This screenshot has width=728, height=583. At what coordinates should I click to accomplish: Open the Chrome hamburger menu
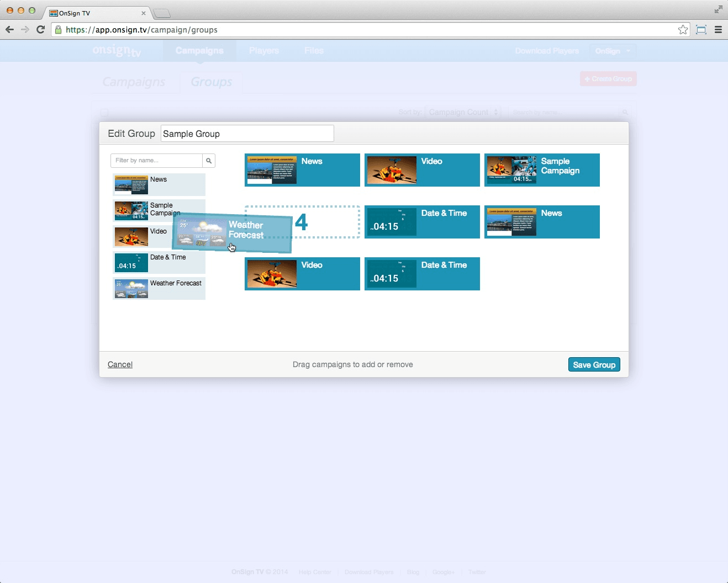(x=718, y=30)
